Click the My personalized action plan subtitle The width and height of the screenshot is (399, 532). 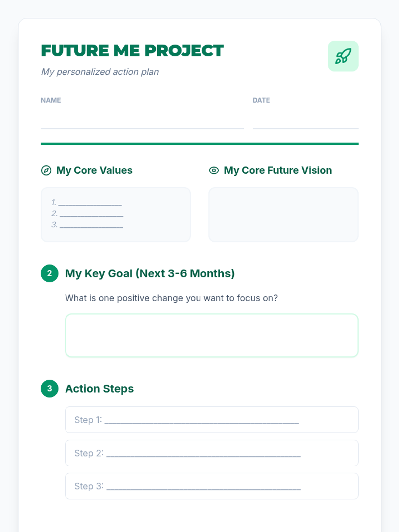click(x=100, y=72)
